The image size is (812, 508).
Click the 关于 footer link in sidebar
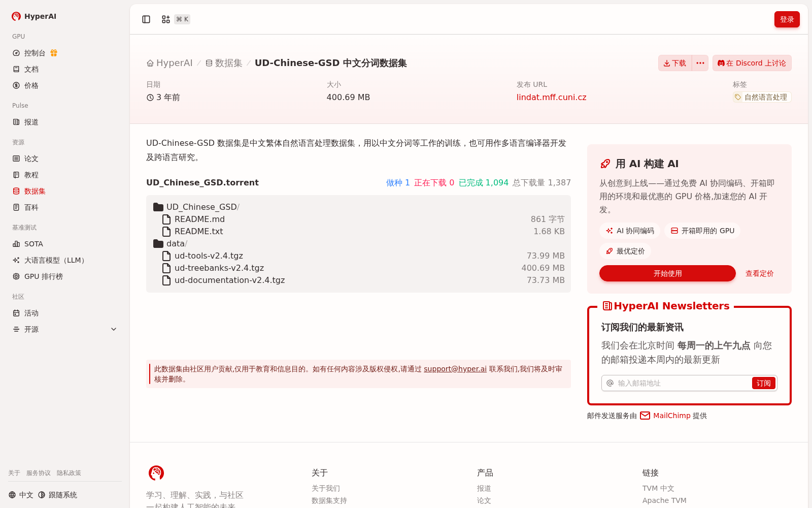(x=14, y=473)
